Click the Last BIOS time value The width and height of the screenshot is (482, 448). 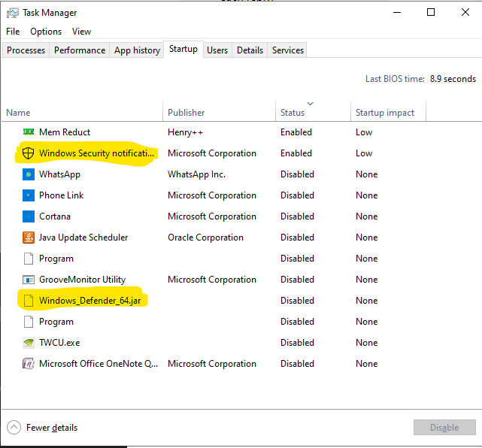453,79
